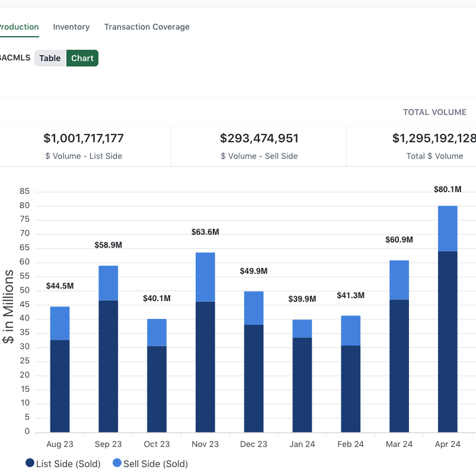Click the Total $ Volume label
This screenshot has width=476, height=476.
coord(435,156)
